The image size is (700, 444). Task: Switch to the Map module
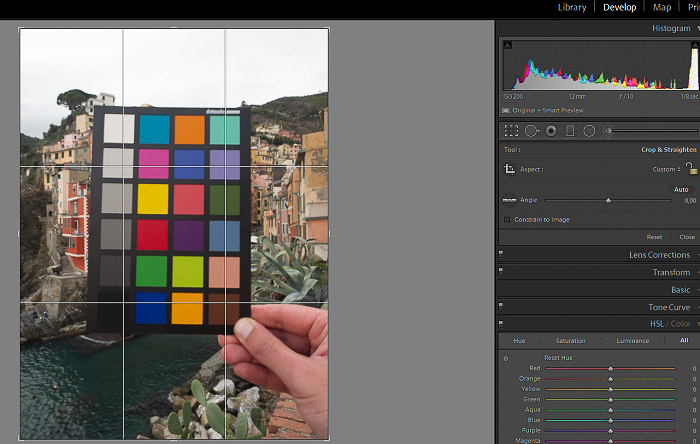pyautogui.click(x=662, y=7)
